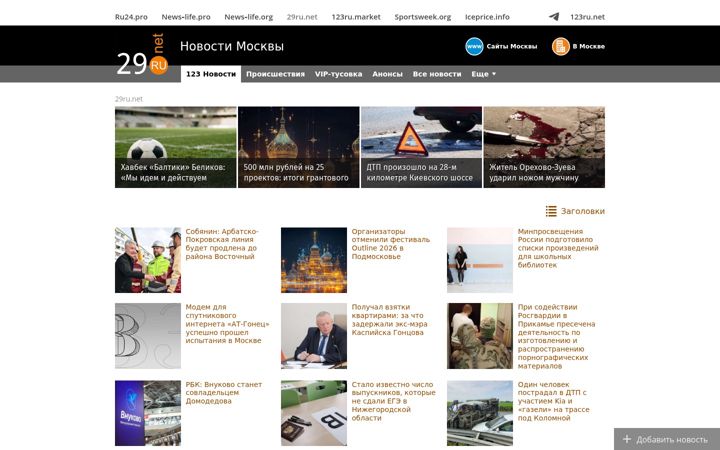Click the Telegram paper-plane icon
This screenshot has width=720, height=450.
554,17
